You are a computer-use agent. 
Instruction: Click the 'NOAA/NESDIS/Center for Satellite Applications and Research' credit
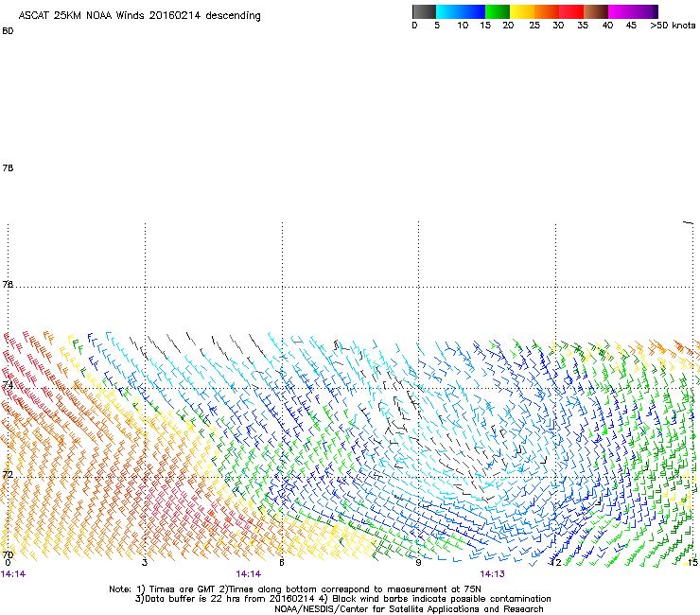click(x=409, y=609)
